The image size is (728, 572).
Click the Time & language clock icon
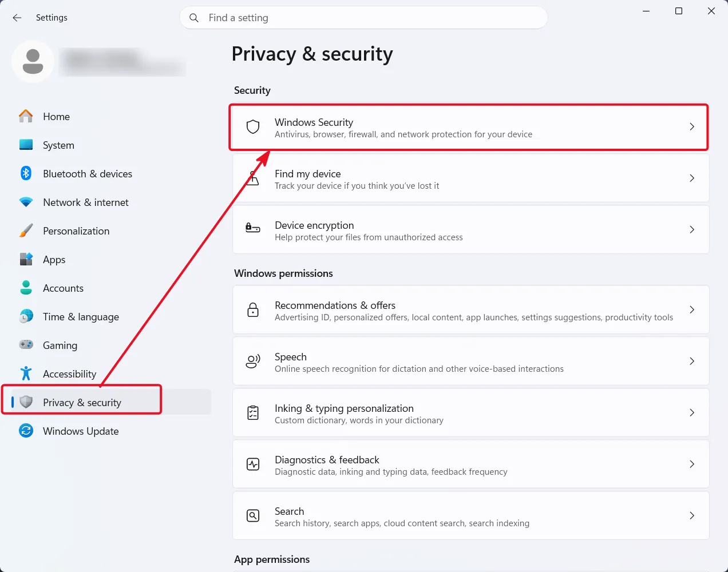[x=26, y=316]
